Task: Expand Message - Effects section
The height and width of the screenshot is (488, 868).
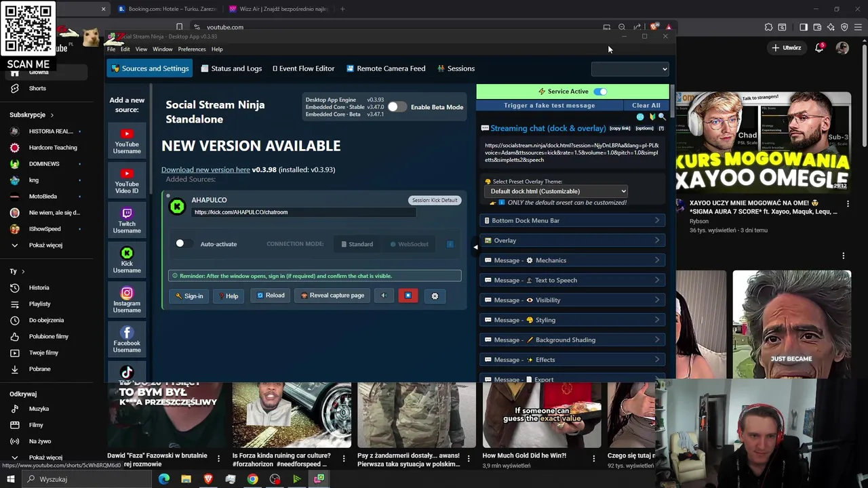Action: point(572,360)
